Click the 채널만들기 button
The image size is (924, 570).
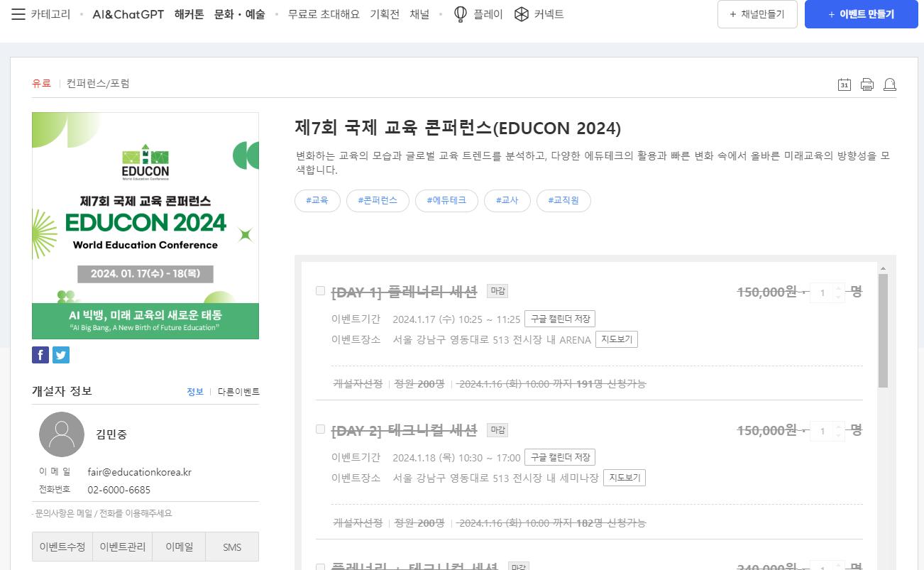[757, 14]
